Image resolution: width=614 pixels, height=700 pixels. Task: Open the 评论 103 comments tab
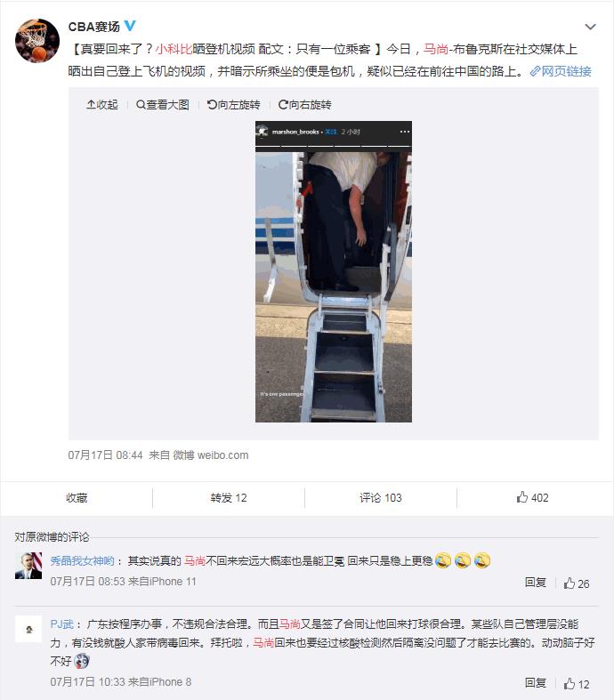[x=381, y=498]
